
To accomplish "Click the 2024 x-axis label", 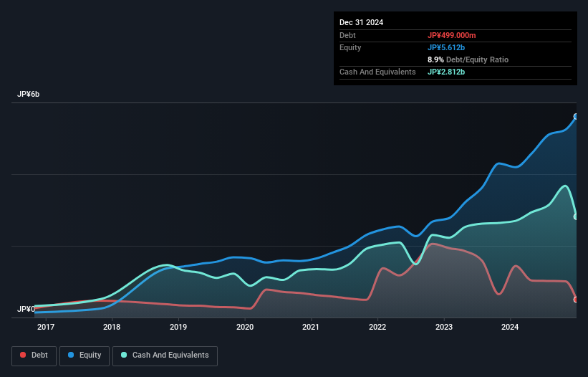I will coord(510,327).
